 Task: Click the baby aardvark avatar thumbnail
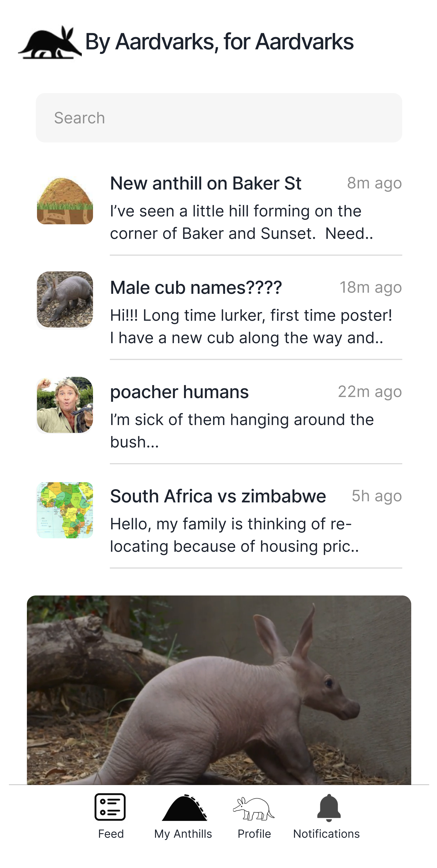[65, 300]
